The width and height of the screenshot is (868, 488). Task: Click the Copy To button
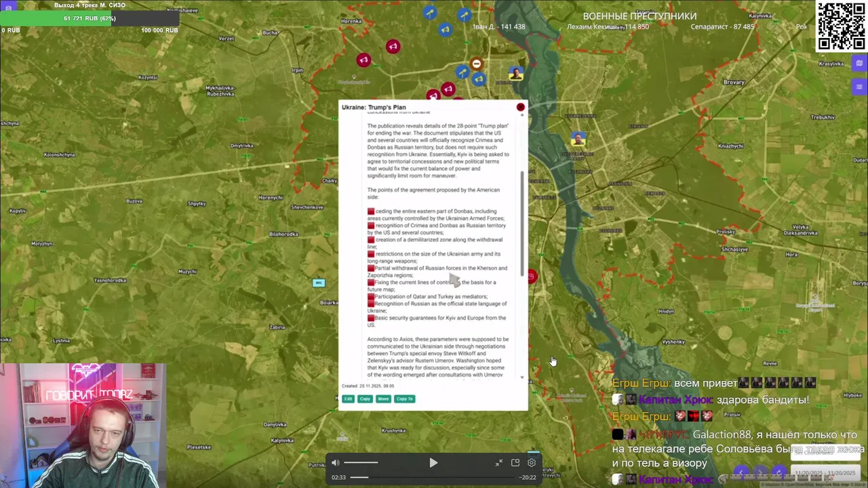click(405, 399)
